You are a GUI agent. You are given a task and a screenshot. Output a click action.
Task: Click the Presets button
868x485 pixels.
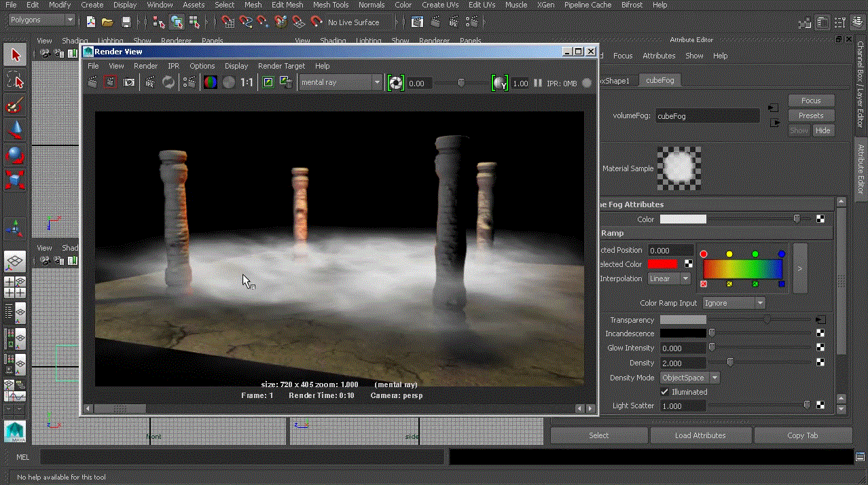click(811, 115)
